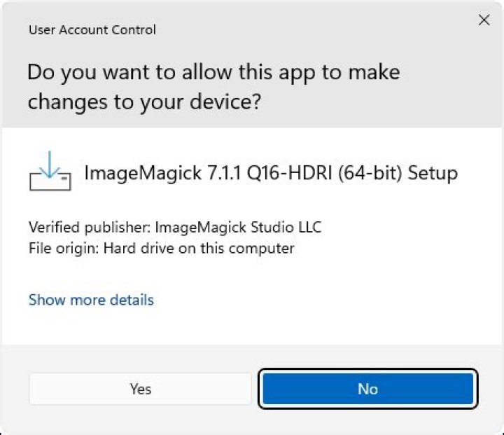Deny changes with the No button
The image size is (504, 435).
point(368,389)
